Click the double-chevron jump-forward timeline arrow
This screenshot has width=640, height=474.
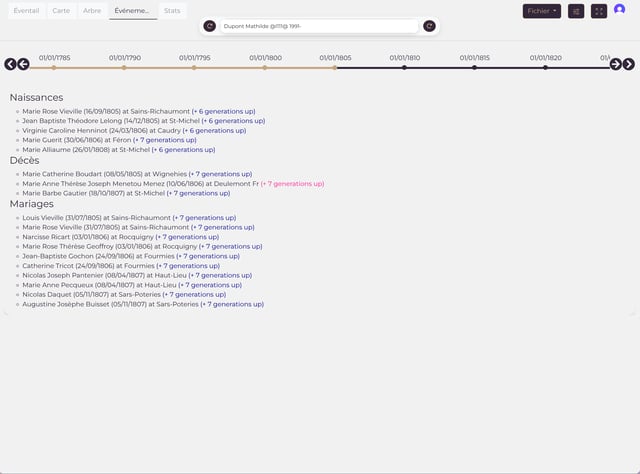point(629,64)
